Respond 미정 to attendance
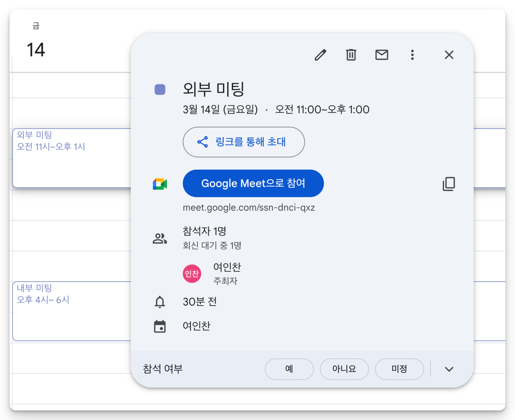Screen dimensions: 515x420 point(399,369)
